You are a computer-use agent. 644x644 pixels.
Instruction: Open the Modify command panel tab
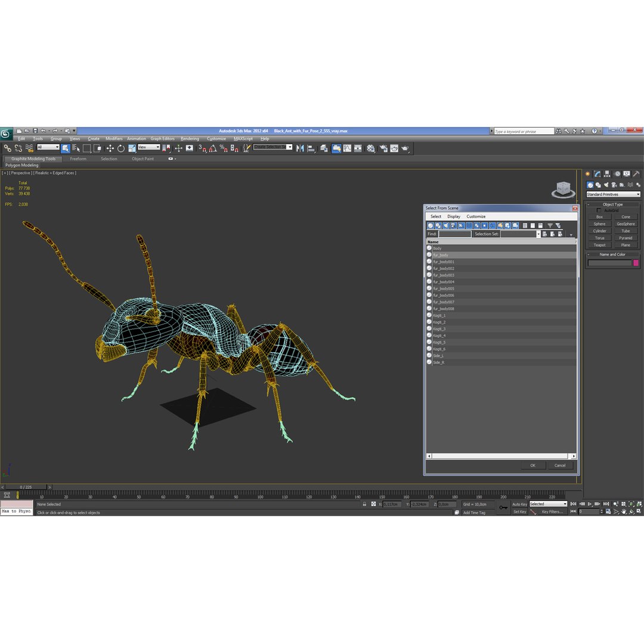[597, 174]
